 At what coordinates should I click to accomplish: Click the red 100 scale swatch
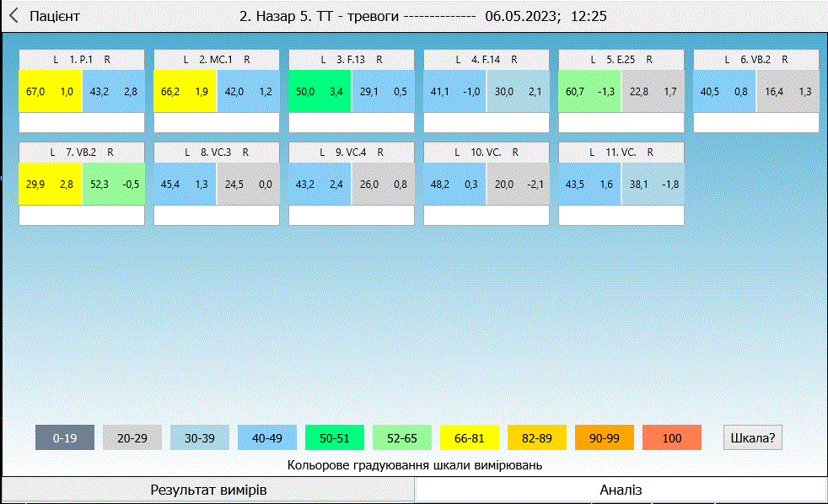672,438
